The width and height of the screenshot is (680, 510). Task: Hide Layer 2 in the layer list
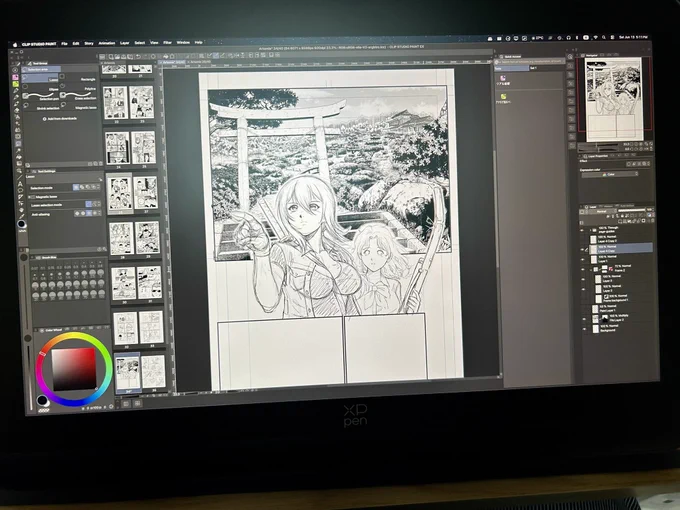pyautogui.click(x=583, y=289)
